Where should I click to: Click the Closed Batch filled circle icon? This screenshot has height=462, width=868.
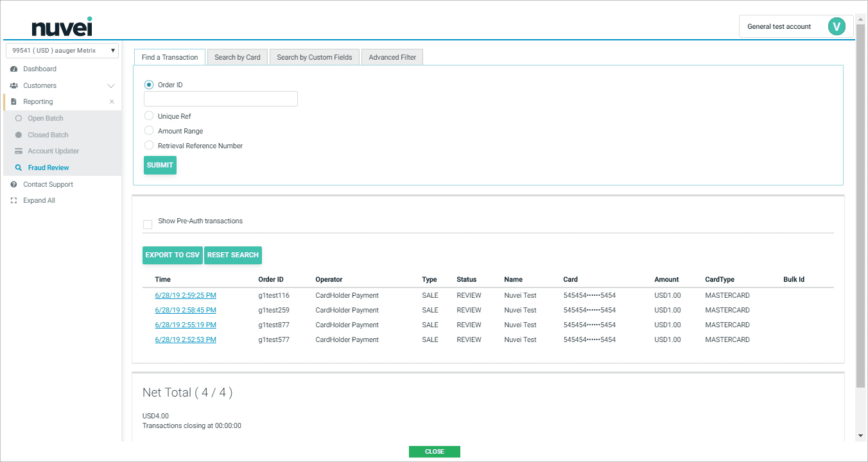[x=19, y=135]
